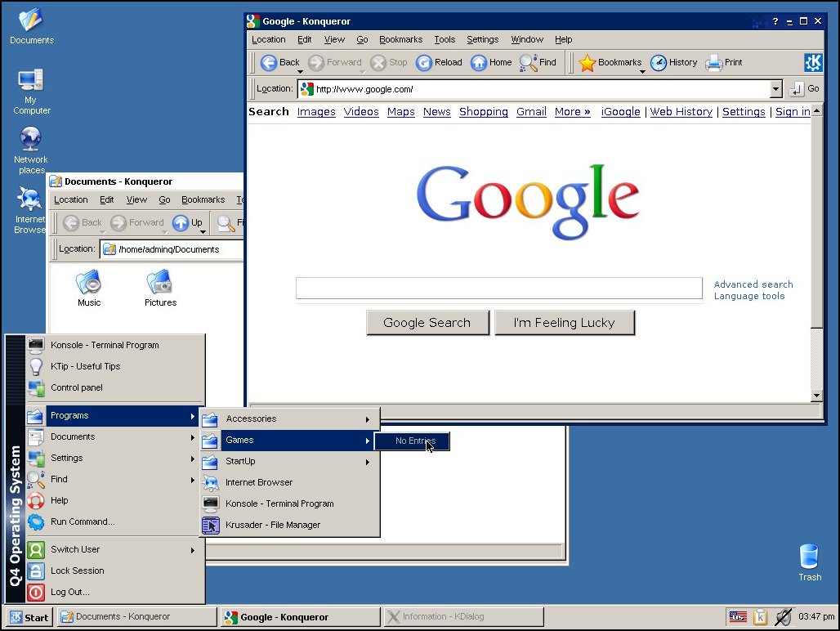Screen dimensions: 840x631
Task: Click the Home toolbar icon
Action: [478, 63]
